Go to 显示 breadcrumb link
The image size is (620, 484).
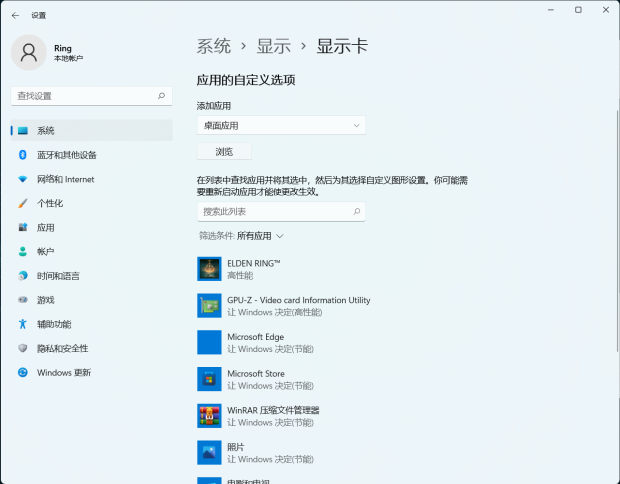click(274, 46)
